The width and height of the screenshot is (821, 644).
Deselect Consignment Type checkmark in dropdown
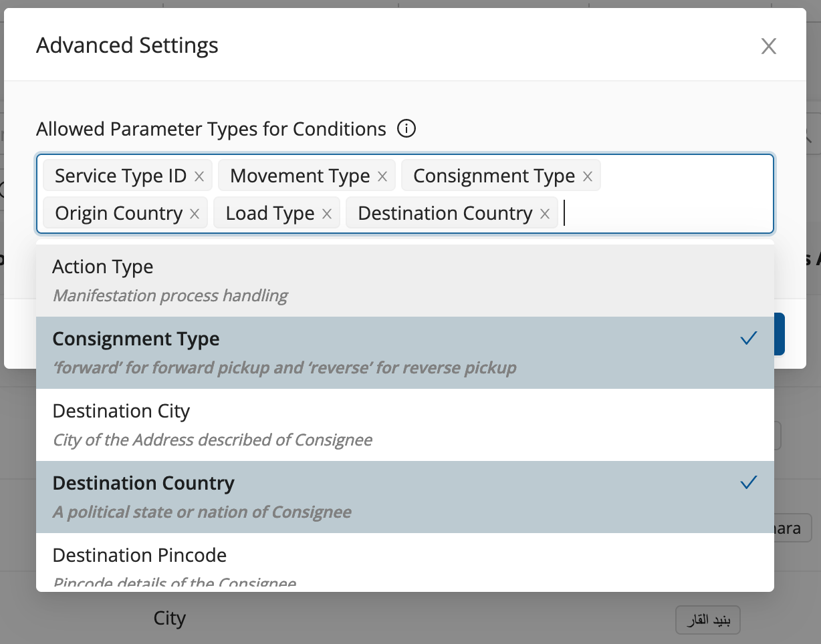point(749,339)
